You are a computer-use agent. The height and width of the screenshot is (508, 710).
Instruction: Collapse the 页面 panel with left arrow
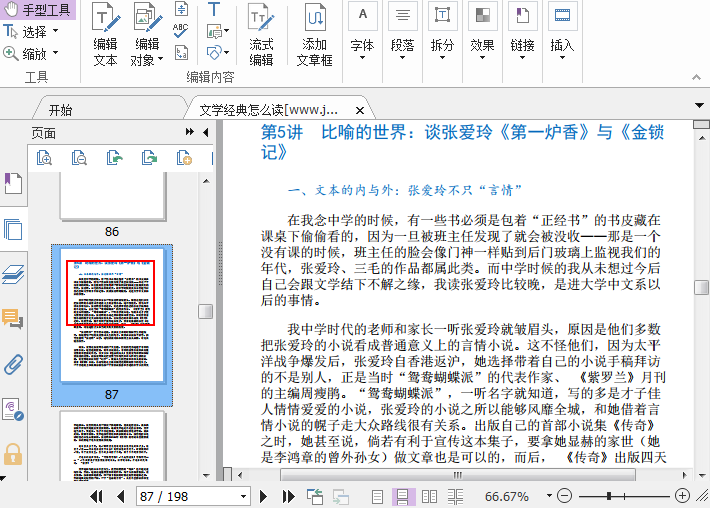coord(206,132)
